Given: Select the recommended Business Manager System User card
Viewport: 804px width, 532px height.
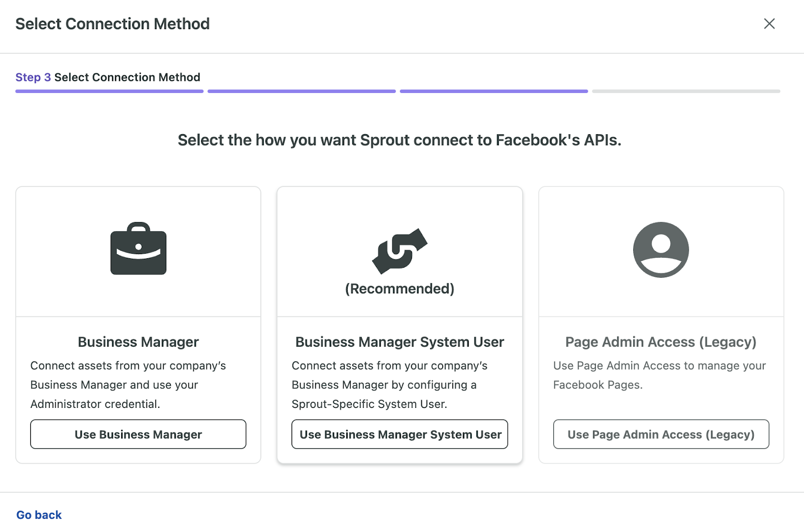Looking at the screenshot, I should click(x=399, y=311).
